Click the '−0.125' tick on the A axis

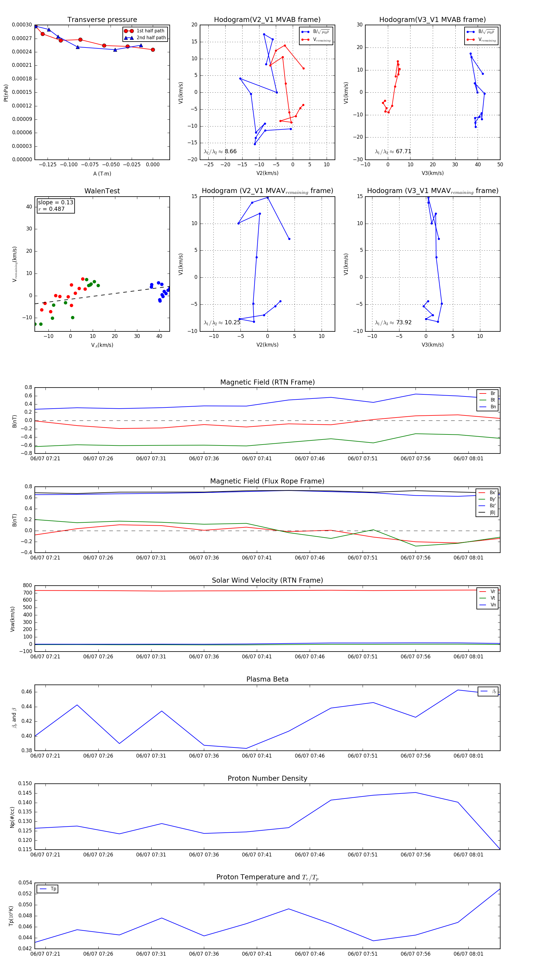coord(48,165)
